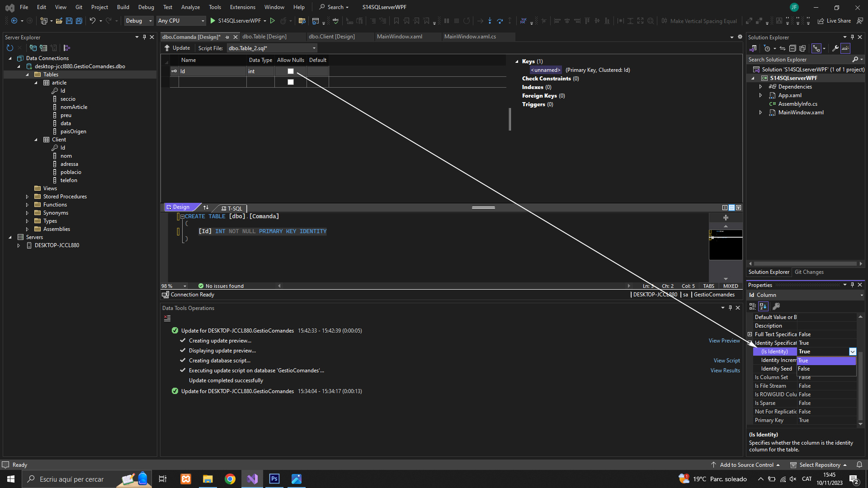Open Photoshop from the Windows taskbar
Image resolution: width=868 pixels, height=488 pixels.
click(274, 479)
